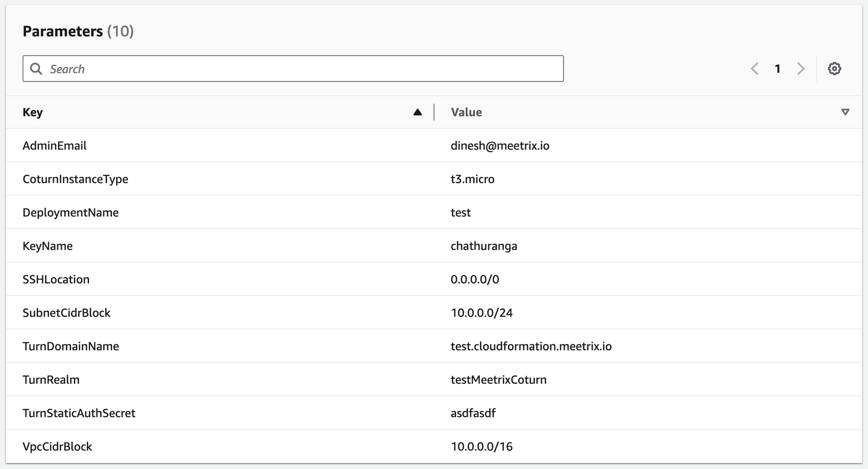This screenshot has height=469, width=868.
Task: Select the TurnStaticAuthSecret value asdfasdf
Action: click(x=473, y=413)
